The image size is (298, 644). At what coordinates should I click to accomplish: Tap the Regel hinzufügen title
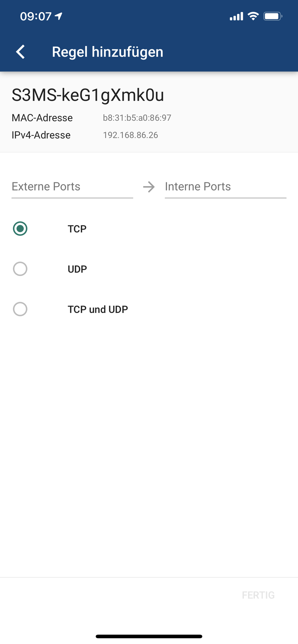[x=108, y=52]
